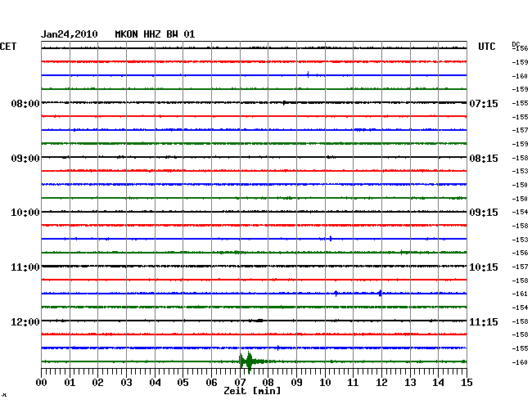Click the DC offset value -161
Image resolution: width=532 pixels, height=404 pixels.
520,294
